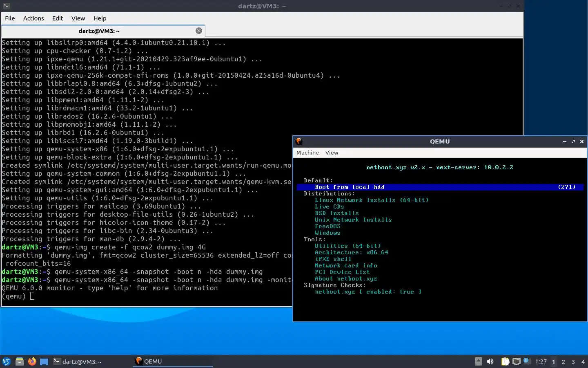Select 'Boot from local hdd' in netboot menu
Screen dimensions: 588x368
[x=440, y=187]
